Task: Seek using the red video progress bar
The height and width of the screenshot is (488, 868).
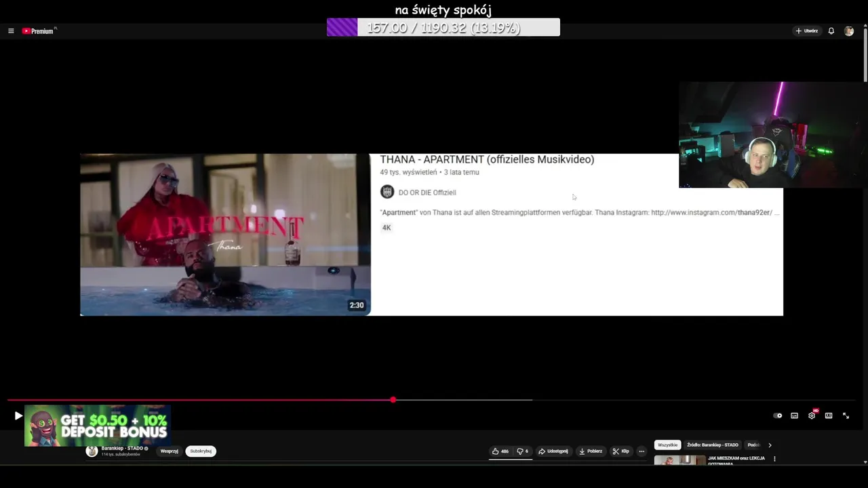Action: pyautogui.click(x=201, y=400)
